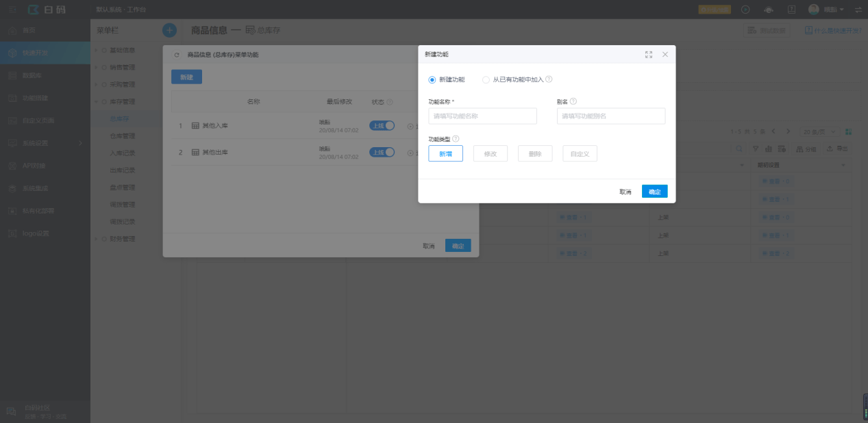Viewport: 868px width, 423px height.
Task: Open 自定义页面 in the sidebar
Action: 45,120
